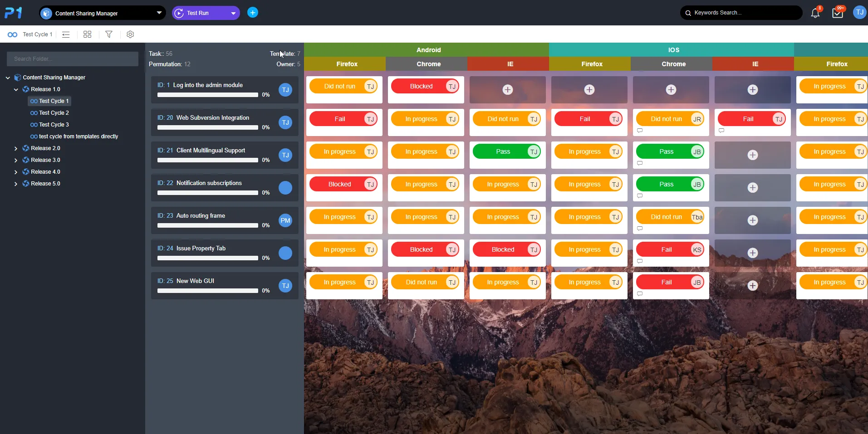Toggle the list outline view icon
This screenshot has height=434, width=868.
(66, 34)
